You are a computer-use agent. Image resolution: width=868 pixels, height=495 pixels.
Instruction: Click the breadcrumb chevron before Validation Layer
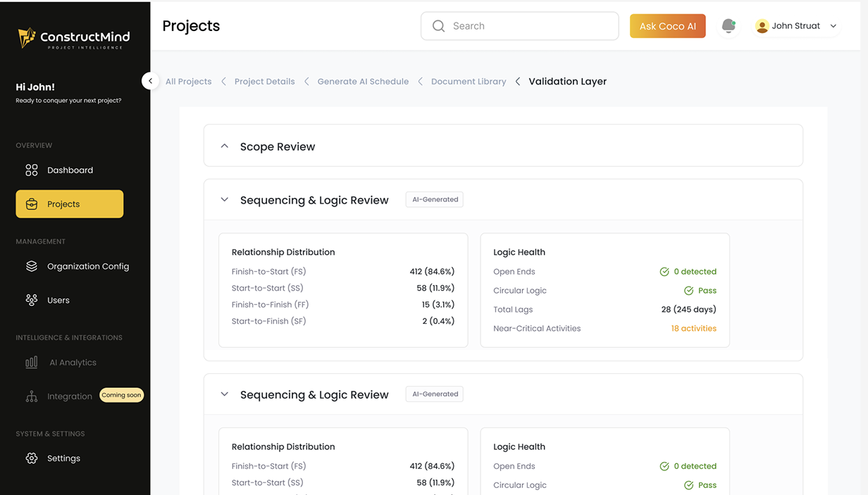(x=518, y=82)
